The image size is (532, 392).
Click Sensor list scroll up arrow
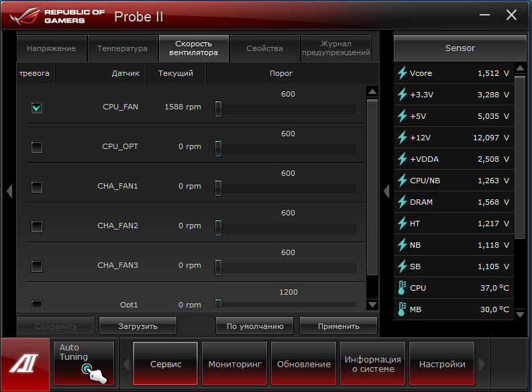520,68
